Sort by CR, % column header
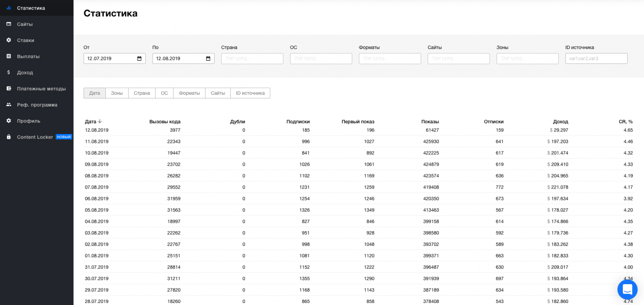644x305 pixels. point(626,122)
